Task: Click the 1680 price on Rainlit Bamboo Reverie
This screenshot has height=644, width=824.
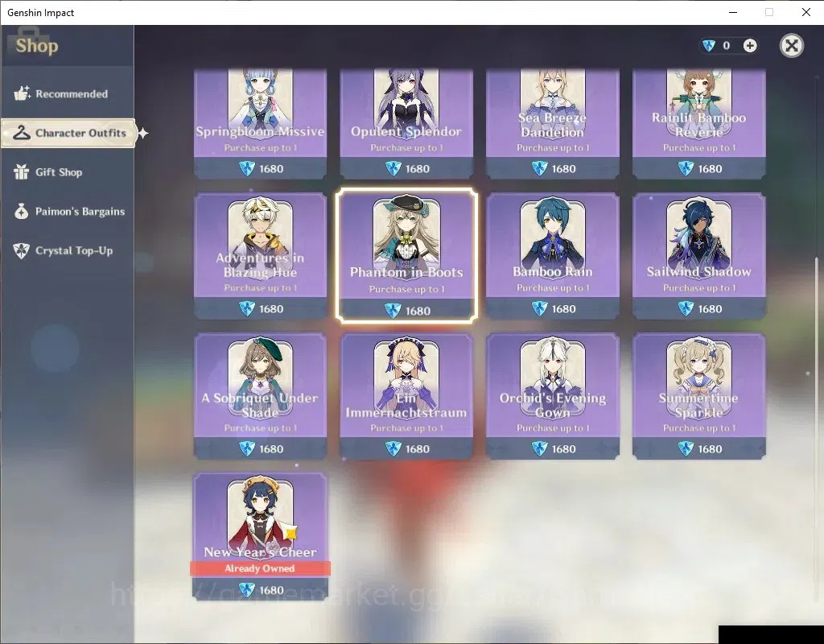Action: 710,169
